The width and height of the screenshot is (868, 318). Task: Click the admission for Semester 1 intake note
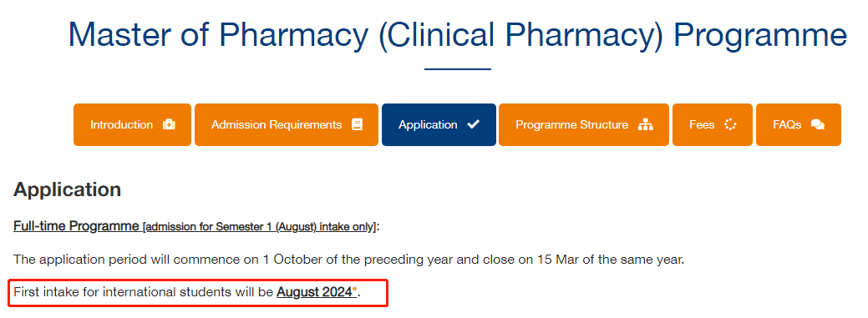click(259, 227)
